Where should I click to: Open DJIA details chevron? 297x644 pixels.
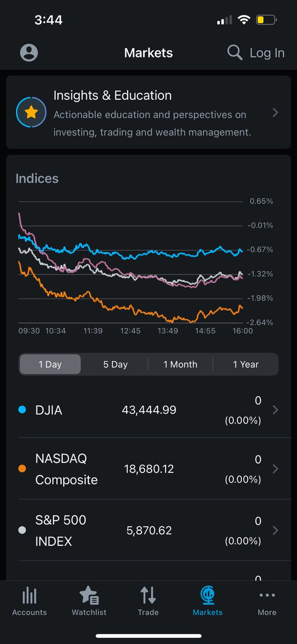coord(276,410)
